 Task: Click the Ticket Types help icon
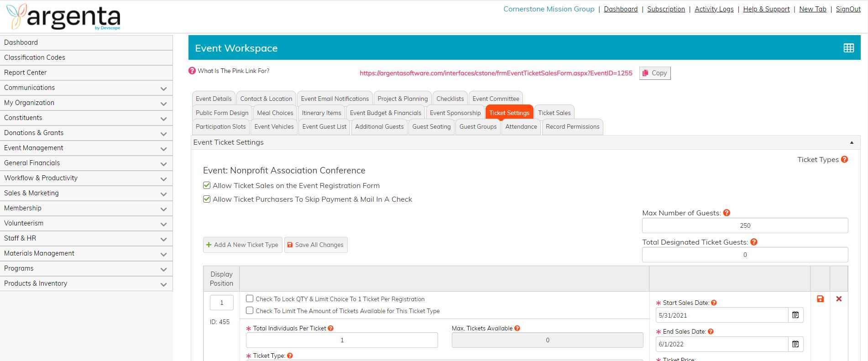click(844, 159)
